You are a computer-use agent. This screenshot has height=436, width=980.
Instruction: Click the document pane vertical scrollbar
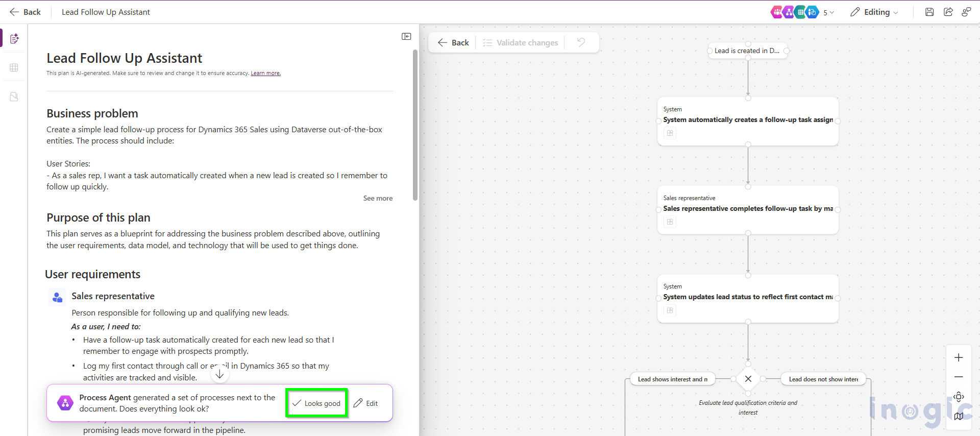click(x=415, y=125)
